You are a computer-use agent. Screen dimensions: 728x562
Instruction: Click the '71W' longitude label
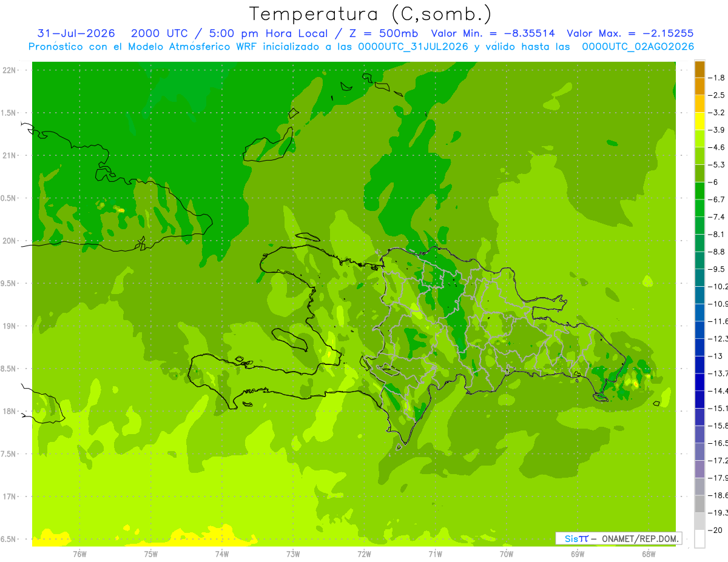pos(435,554)
